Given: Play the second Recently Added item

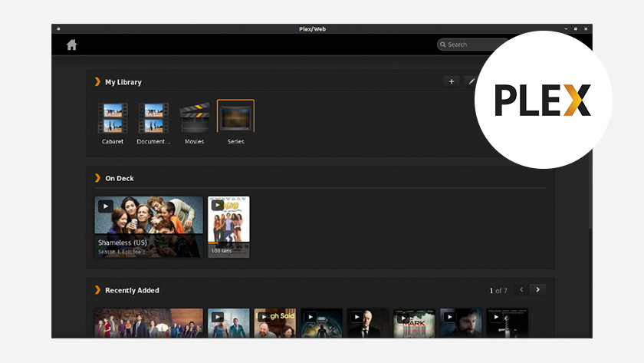Looking at the screenshot, I should [218, 317].
